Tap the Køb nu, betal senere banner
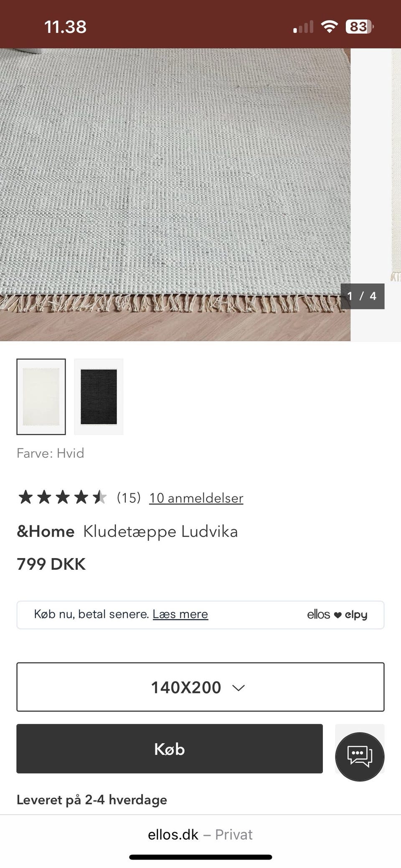The image size is (401, 868). tap(200, 615)
